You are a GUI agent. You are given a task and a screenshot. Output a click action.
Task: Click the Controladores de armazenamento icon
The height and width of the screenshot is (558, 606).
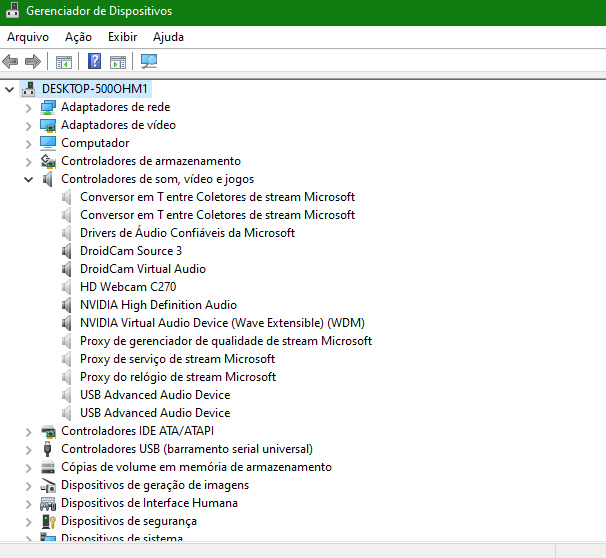click(48, 161)
